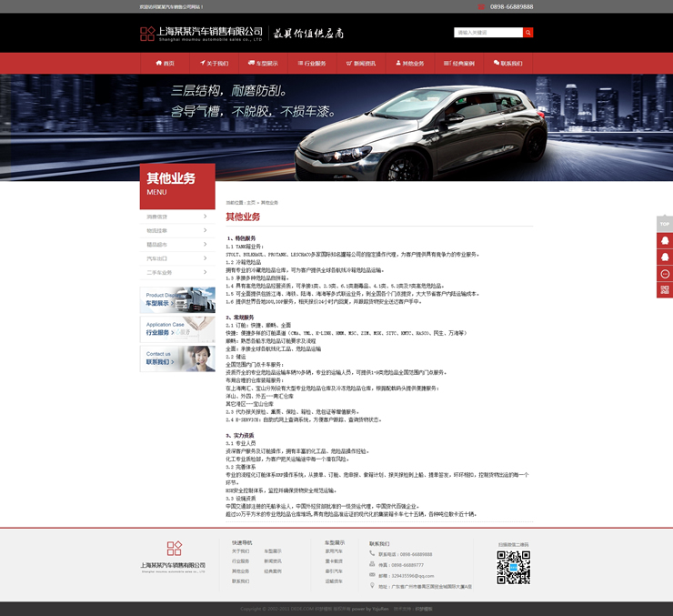Select 车型展示 in the top navigation bar
Screen dimensions: 673x616
(x=263, y=64)
